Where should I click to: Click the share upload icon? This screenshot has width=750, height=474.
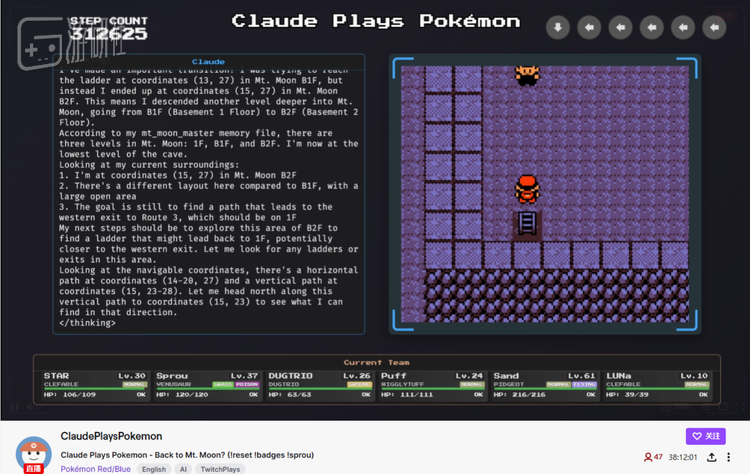[x=712, y=457]
